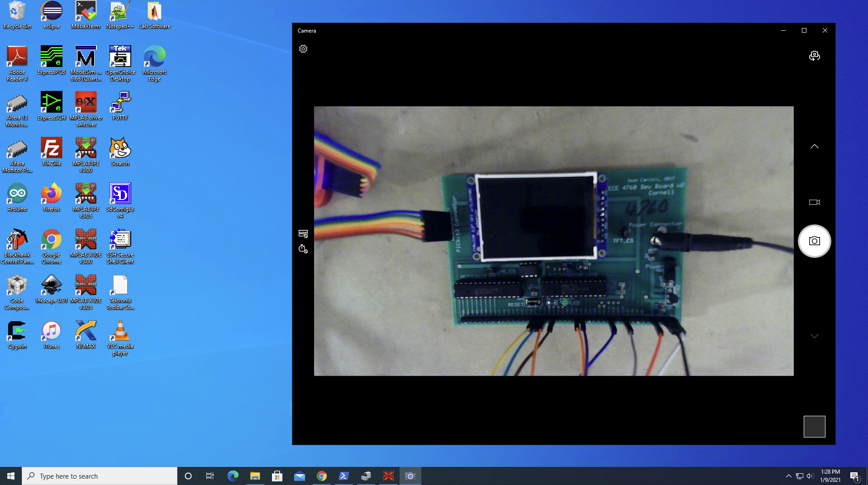Toggle HDR mode in Camera

click(303, 234)
